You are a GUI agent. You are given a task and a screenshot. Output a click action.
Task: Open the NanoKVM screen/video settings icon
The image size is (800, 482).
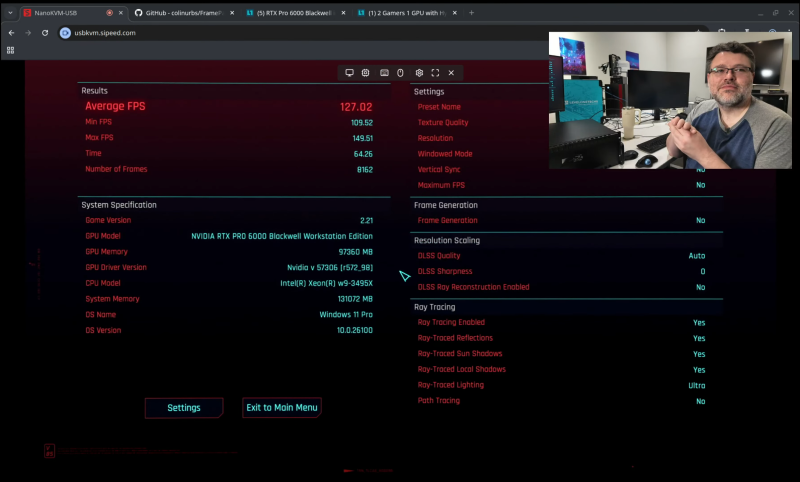point(349,73)
